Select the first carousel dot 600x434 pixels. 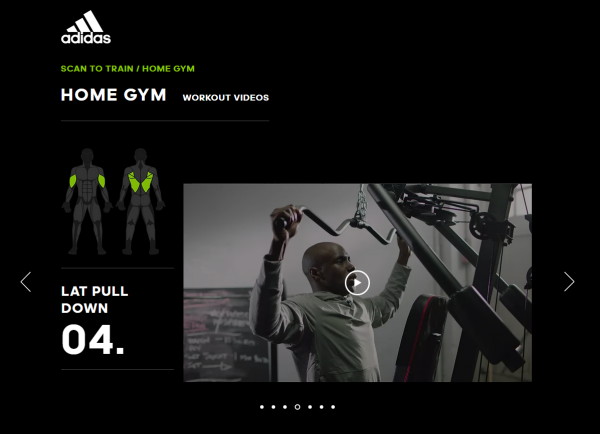pyautogui.click(x=262, y=407)
